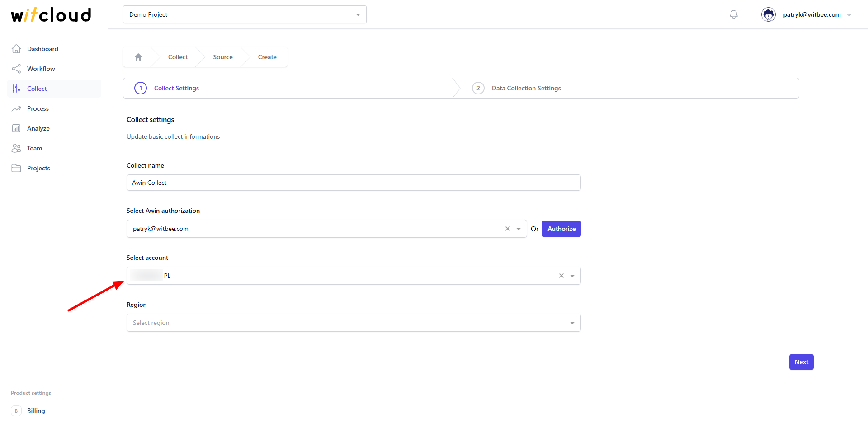The height and width of the screenshot is (427, 868).
Task: Click the Region dropdown arrow
Action: (x=572, y=323)
